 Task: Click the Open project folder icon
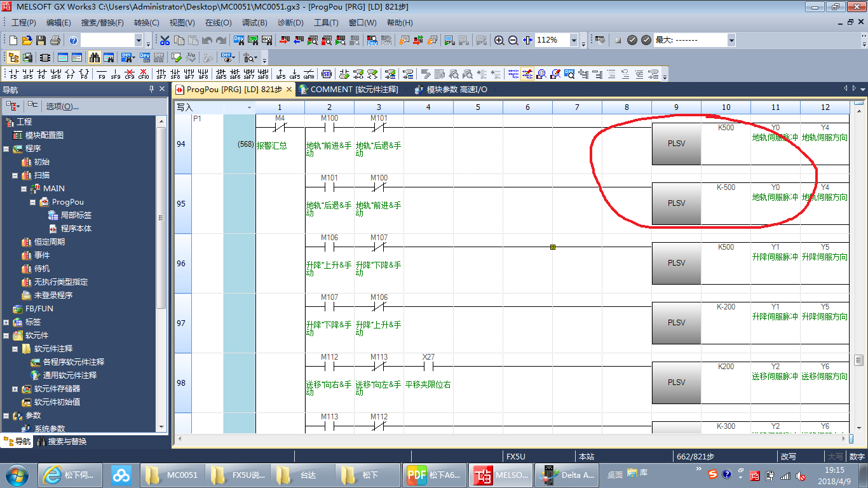27,40
